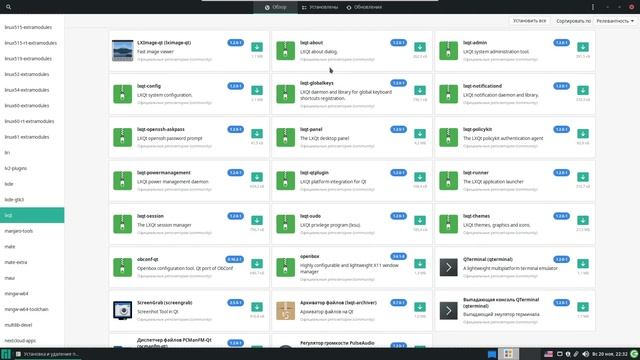Image resolution: width=640 pixels, height=360 pixels.
Task: Click install arrow for lxqt-about
Action: pos(420,47)
